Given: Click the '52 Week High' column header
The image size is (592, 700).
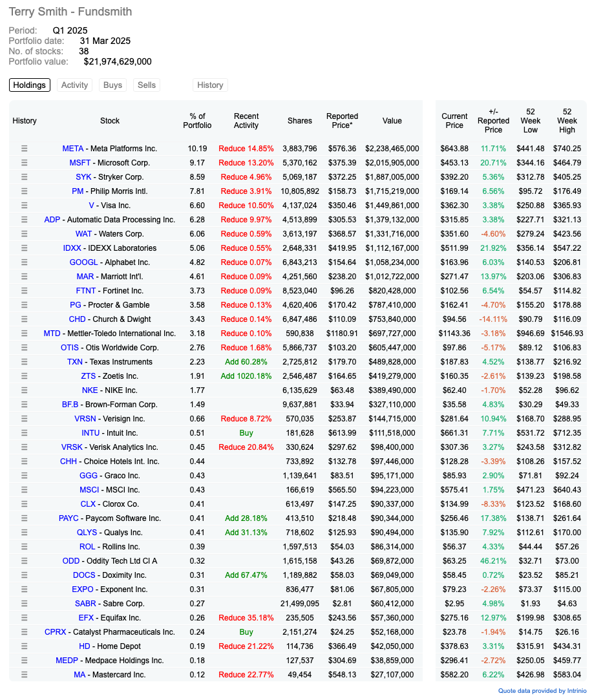Looking at the screenshot, I should tap(567, 121).
